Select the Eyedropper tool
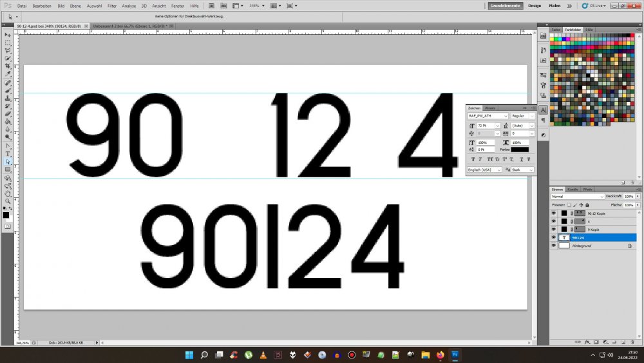 pos(8,74)
